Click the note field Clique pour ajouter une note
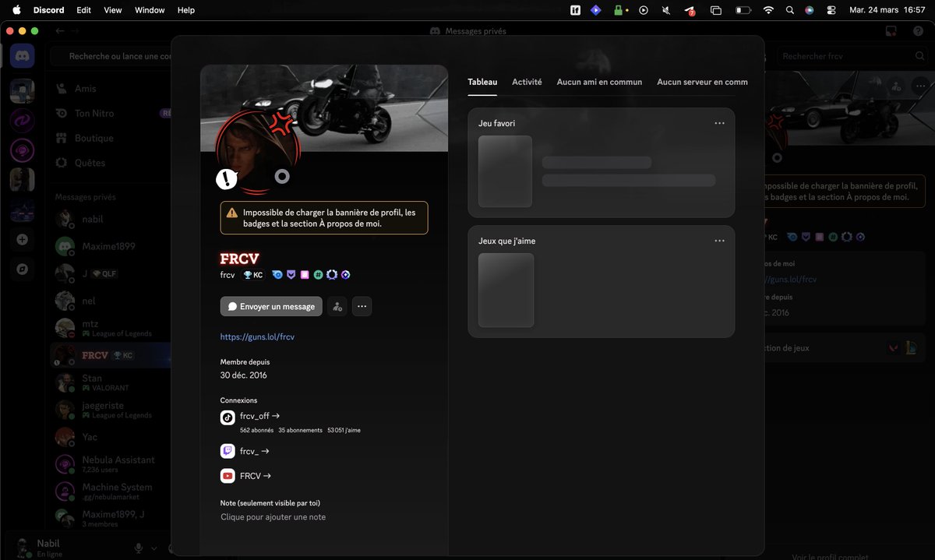This screenshot has height=560, width=935. pos(273,517)
